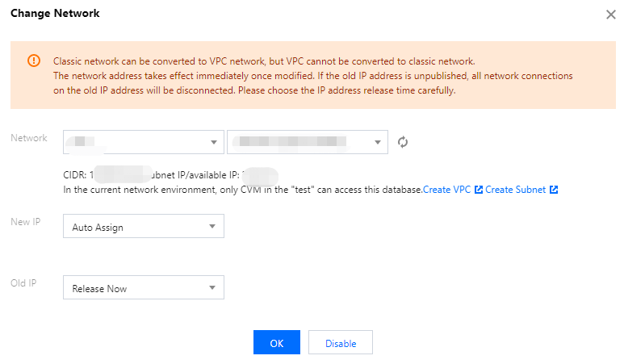Confirm with the blue OK button
The height and width of the screenshot is (364, 624).
click(277, 342)
